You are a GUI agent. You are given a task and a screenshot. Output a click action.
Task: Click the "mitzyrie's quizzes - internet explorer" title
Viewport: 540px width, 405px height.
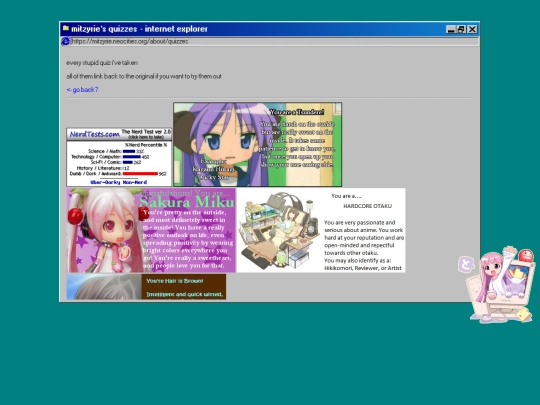(x=139, y=29)
